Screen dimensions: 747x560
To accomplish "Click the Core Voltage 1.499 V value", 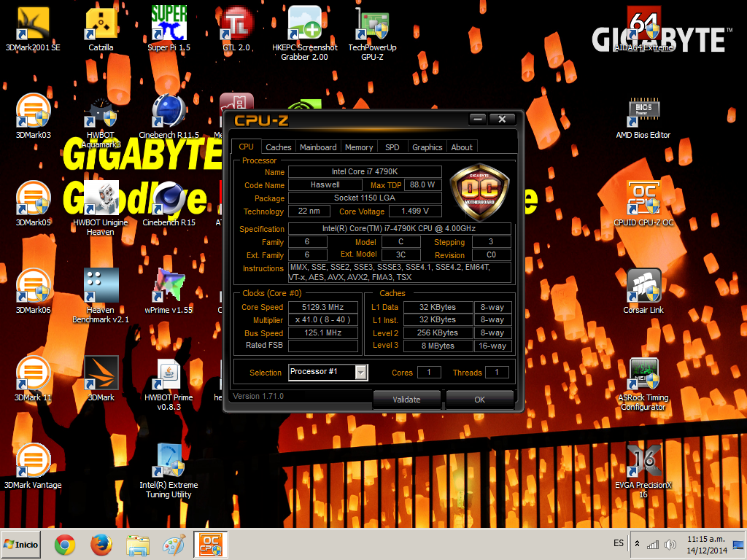I will [415, 211].
